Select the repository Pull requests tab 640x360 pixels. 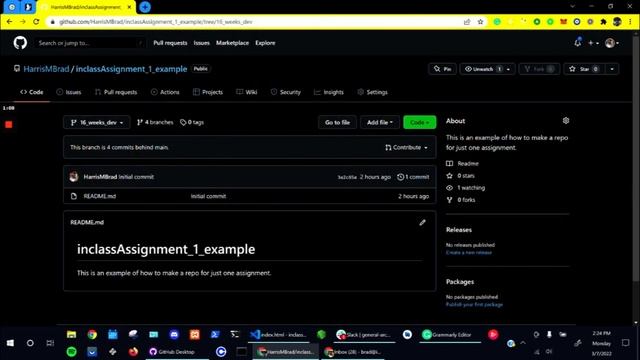pos(116,92)
